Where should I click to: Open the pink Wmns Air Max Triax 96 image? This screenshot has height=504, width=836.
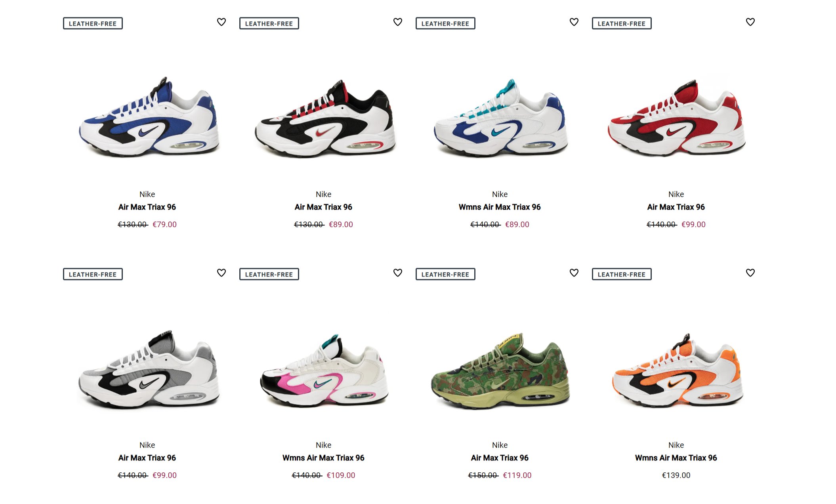pos(324,370)
